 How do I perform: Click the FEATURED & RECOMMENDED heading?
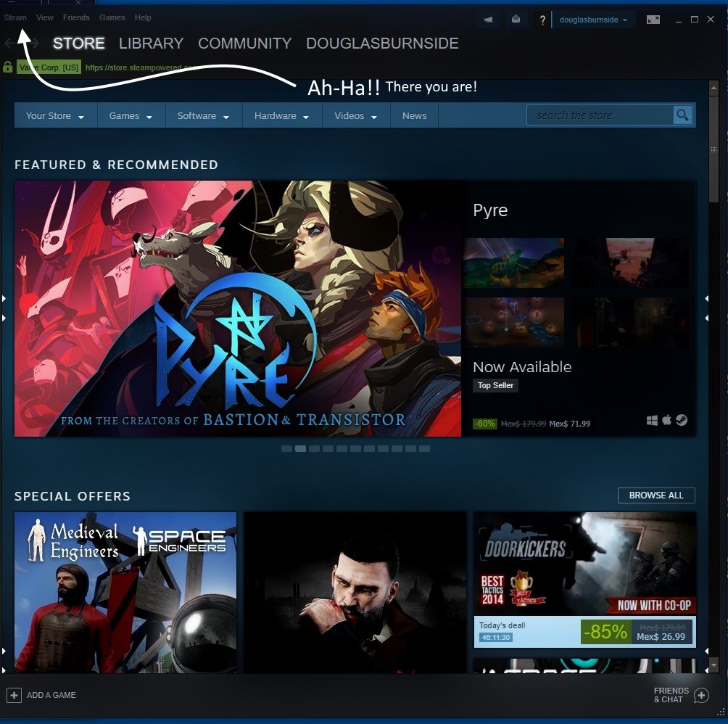coord(116,165)
